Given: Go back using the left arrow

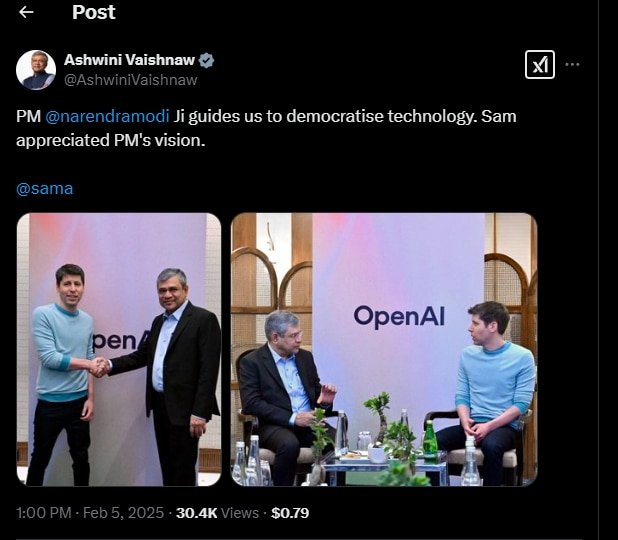Looking at the screenshot, I should [26, 12].
